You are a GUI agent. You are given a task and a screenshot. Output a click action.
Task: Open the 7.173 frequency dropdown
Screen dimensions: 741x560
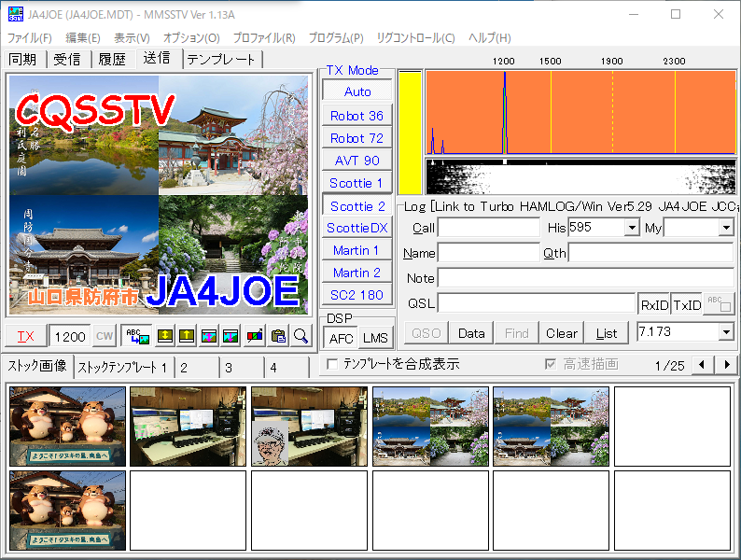[x=726, y=331]
